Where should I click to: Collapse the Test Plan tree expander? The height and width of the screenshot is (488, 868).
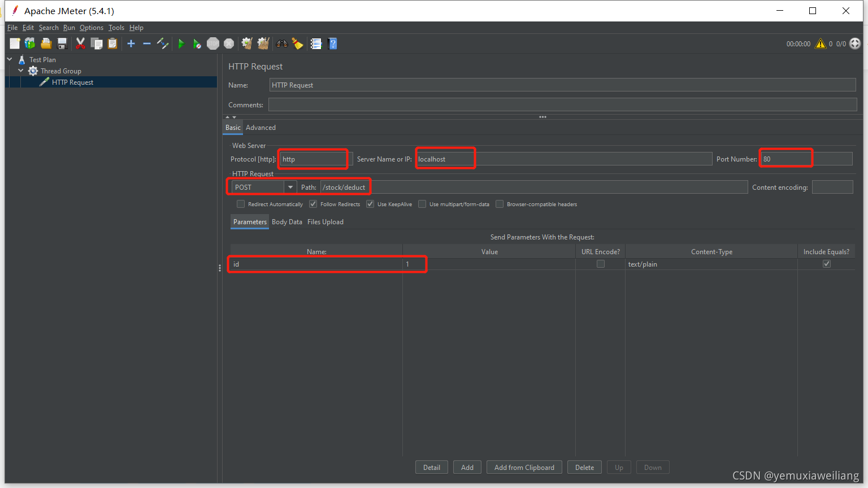10,59
